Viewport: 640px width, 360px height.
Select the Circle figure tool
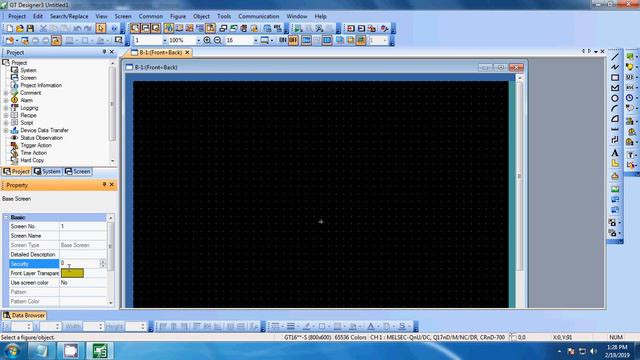[615, 98]
